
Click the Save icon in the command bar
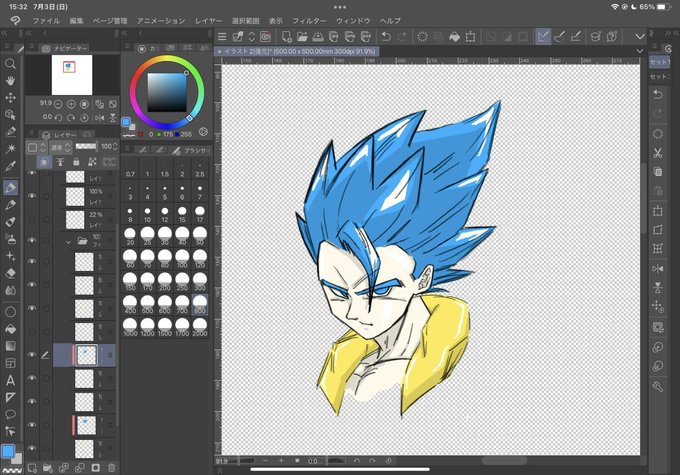(x=318, y=37)
